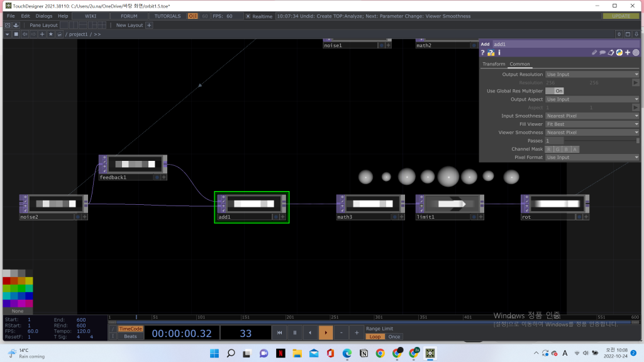Enable Loop range limit
This screenshot has width=644, height=362.
[x=375, y=337]
